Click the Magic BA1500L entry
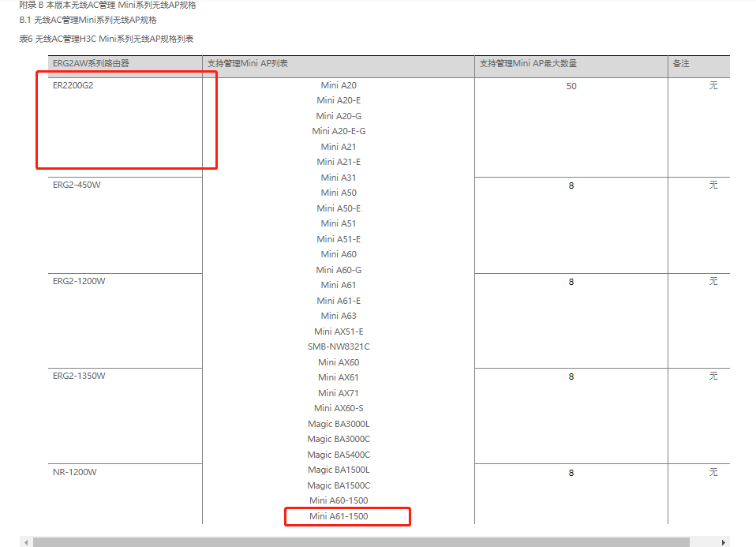 click(339, 470)
